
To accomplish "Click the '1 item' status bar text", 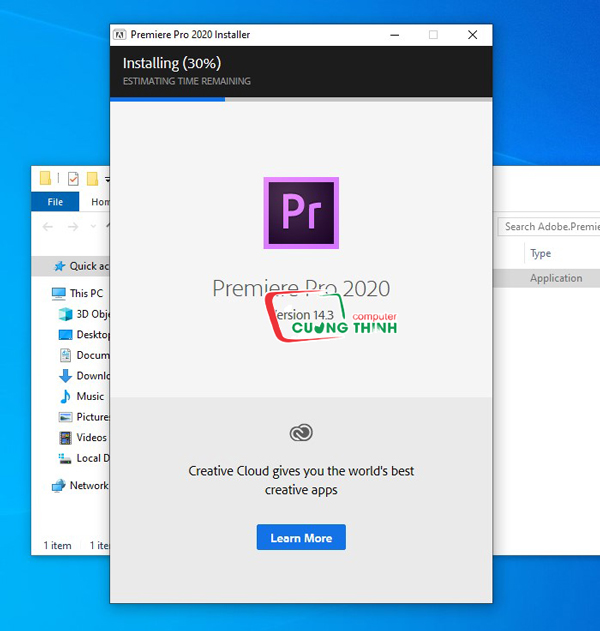I will pos(58,545).
